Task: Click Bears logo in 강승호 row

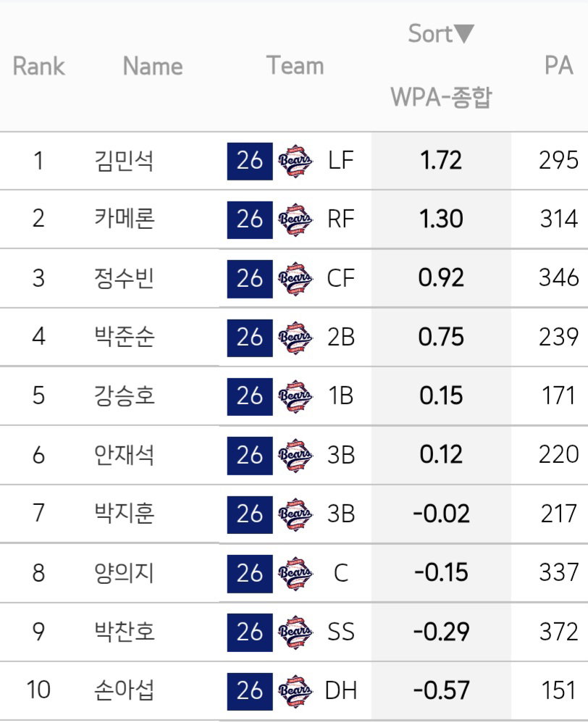Action: click(x=295, y=396)
